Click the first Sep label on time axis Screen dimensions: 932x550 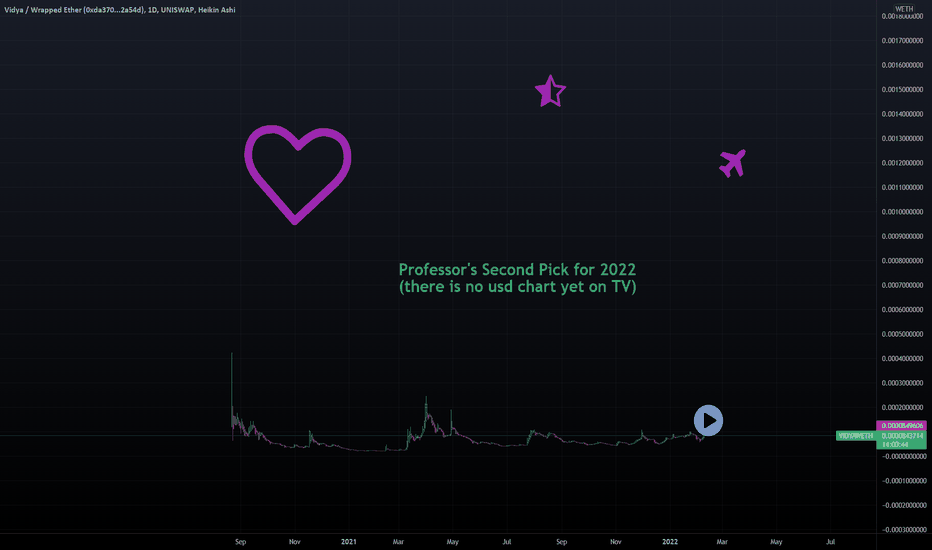coord(240,542)
